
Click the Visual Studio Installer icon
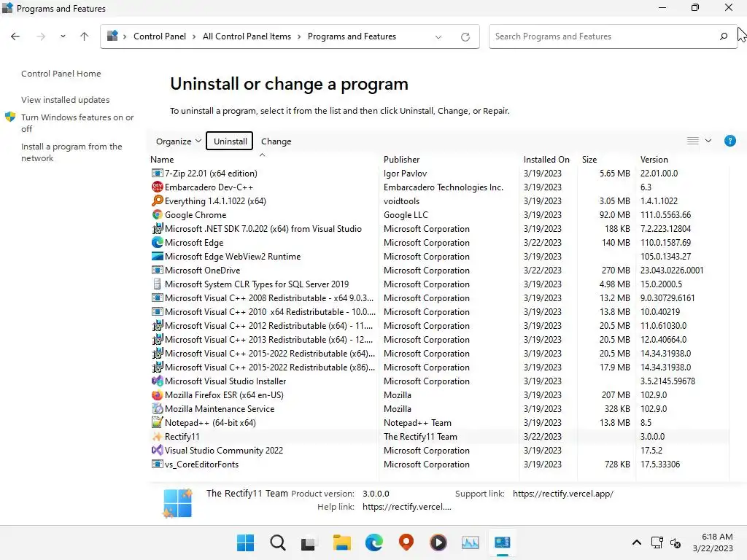pyautogui.click(x=157, y=381)
